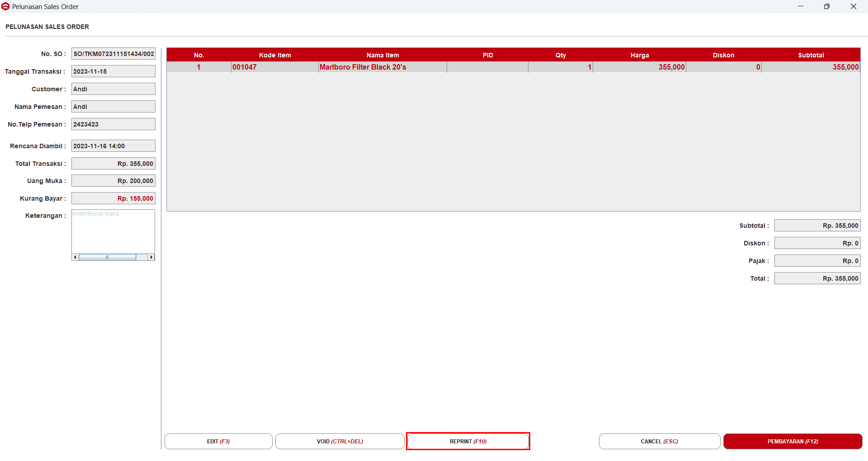The height and width of the screenshot is (461, 868).
Task: Click the CANCEL (ESC) button
Action: coord(660,441)
